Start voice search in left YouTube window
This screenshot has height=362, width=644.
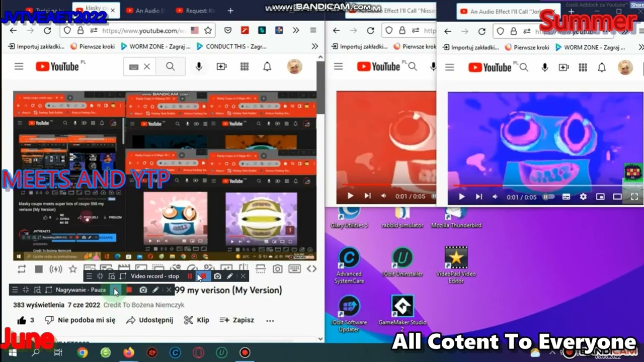point(199,66)
